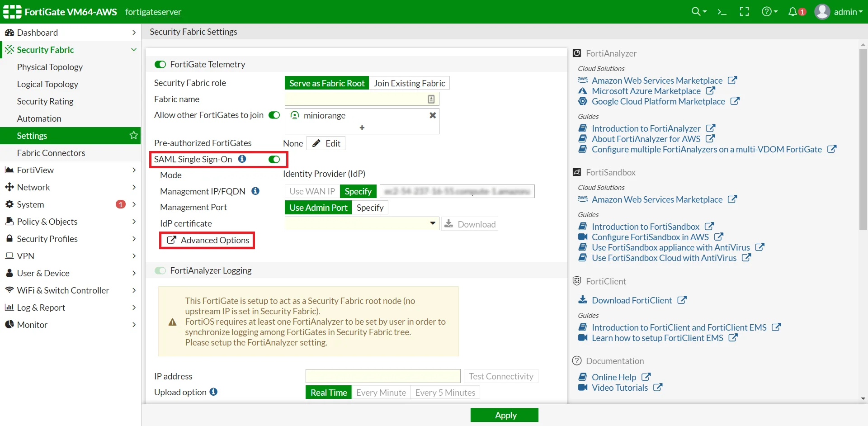Image resolution: width=868 pixels, height=426 pixels.
Task: Click the IP address input field
Action: click(382, 376)
